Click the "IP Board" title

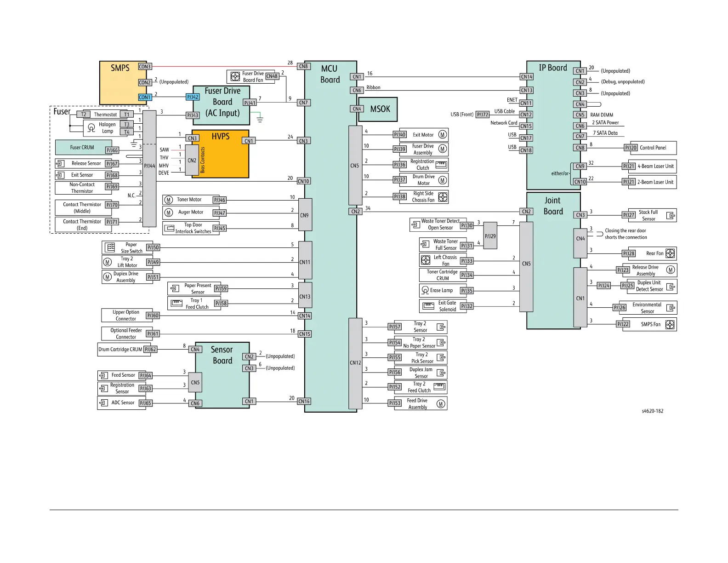click(553, 68)
